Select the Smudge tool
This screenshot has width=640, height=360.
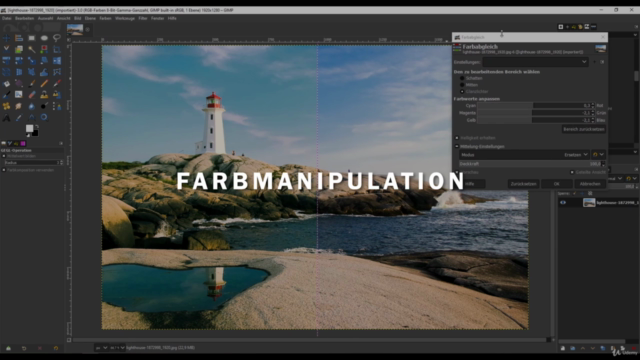19,106
